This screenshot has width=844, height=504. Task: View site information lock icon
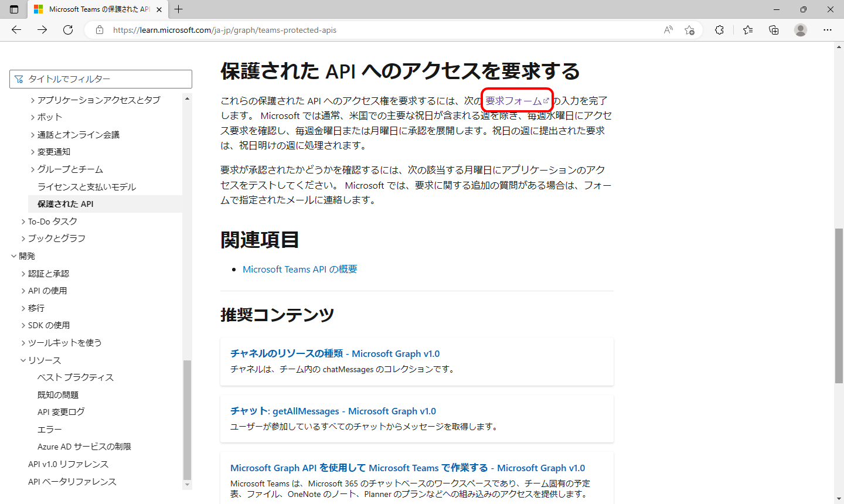pyautogui.click(x=100, y=30)
